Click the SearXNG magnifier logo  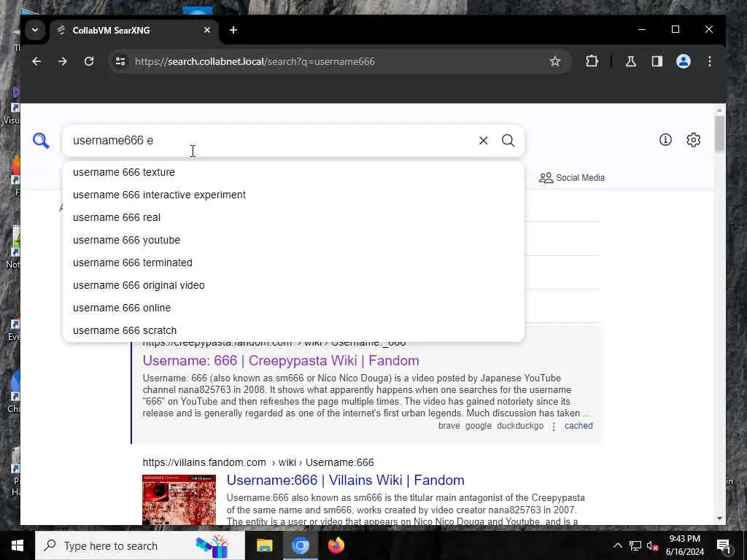pyautogui.click(x=41, y=141)
